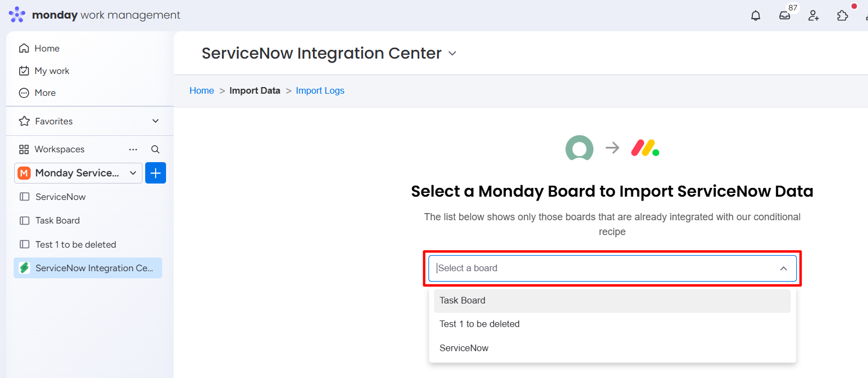Screen dimensions: 868x378
Task: Expand the Favorites section chevron
Action: 156,121
